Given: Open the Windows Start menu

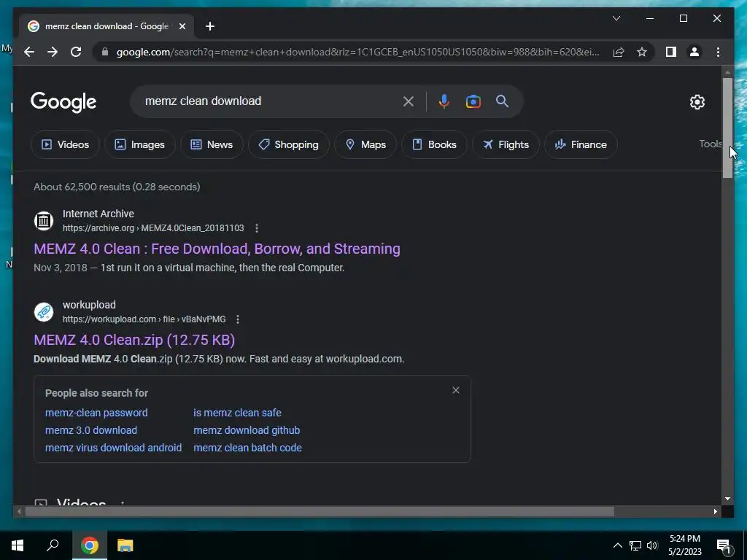Looking at the screenshot, I should (x=18, y=545).
